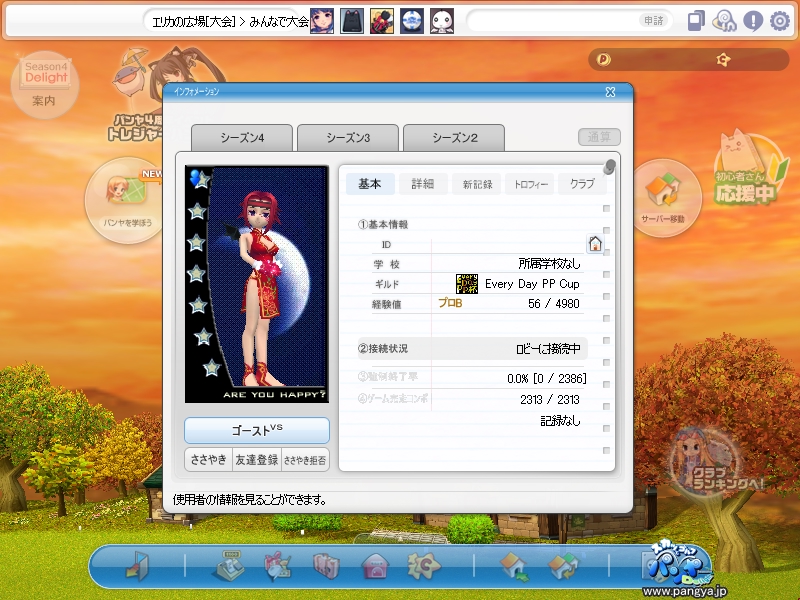Click the home icon beside the ID row

pos(595,243)
